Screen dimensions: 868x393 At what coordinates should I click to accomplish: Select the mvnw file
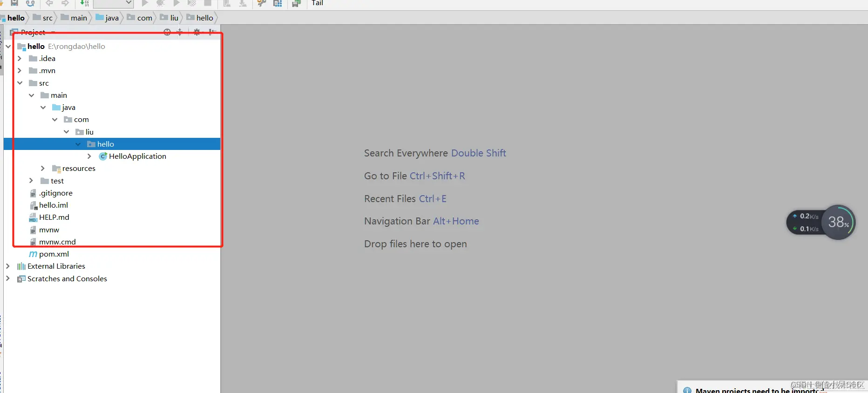44,230
